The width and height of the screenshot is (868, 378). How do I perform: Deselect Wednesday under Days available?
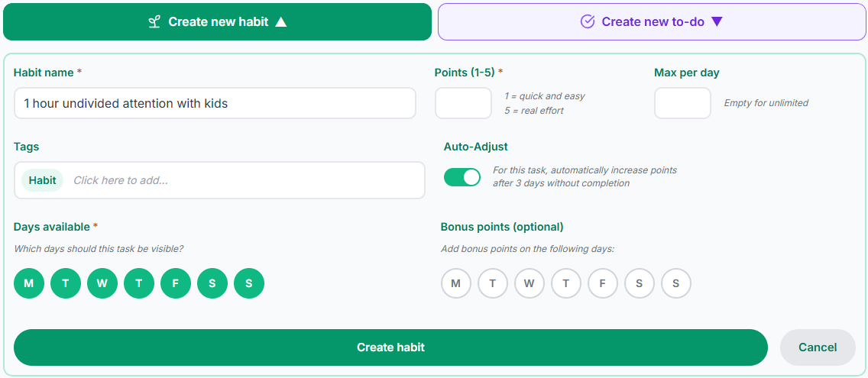102,283
